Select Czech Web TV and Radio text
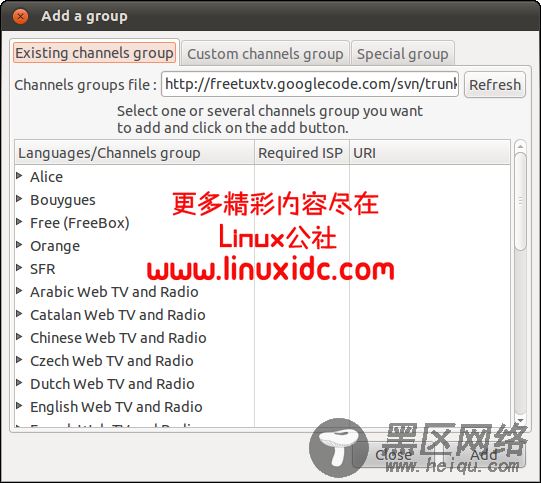 click(112, 361)
